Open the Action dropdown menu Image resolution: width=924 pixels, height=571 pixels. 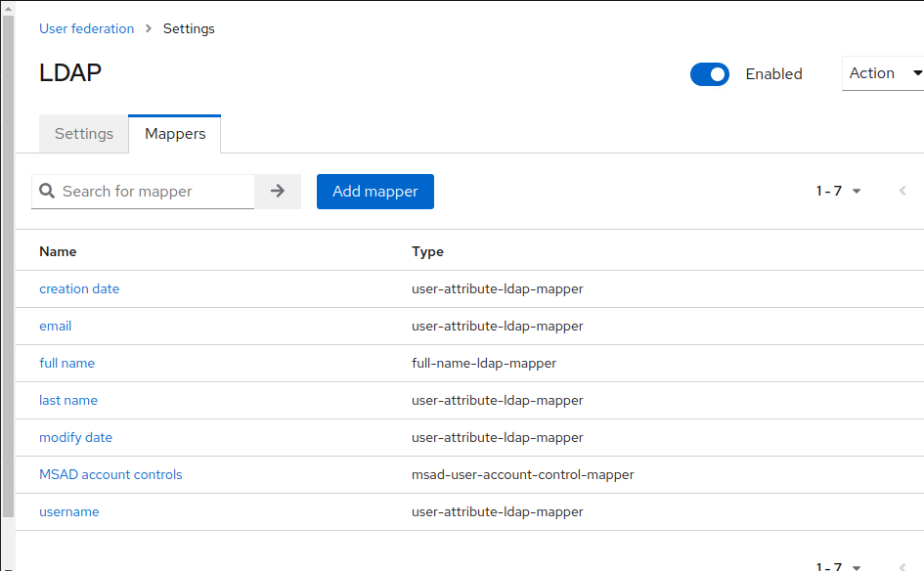875,72
